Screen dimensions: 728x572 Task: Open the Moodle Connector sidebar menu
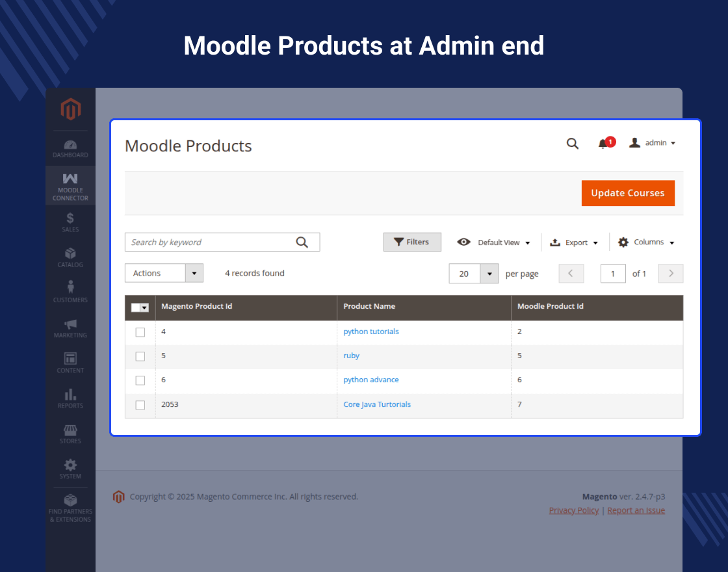pos(71,187)
